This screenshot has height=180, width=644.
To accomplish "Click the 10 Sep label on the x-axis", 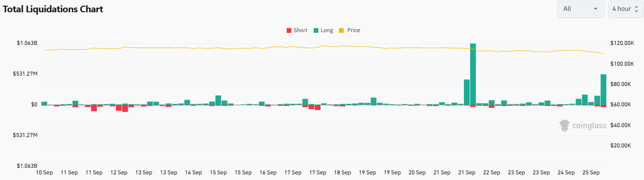I will tap(44, 172).
